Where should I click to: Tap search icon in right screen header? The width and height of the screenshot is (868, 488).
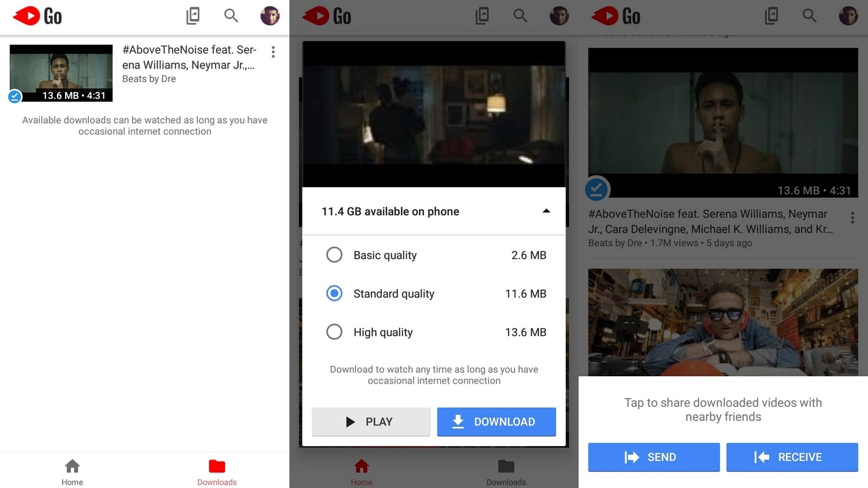click(809, 16)
